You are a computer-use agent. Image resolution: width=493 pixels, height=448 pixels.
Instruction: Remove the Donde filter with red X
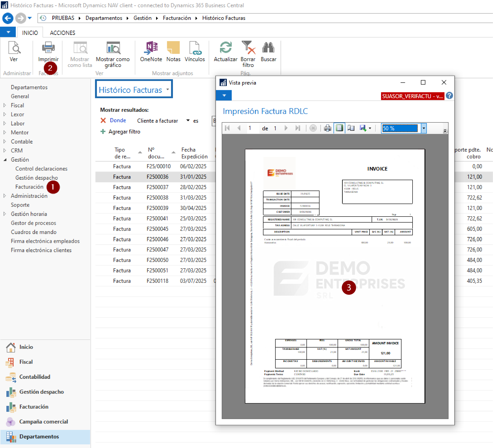pyautogui.click(x=103, y=120)
